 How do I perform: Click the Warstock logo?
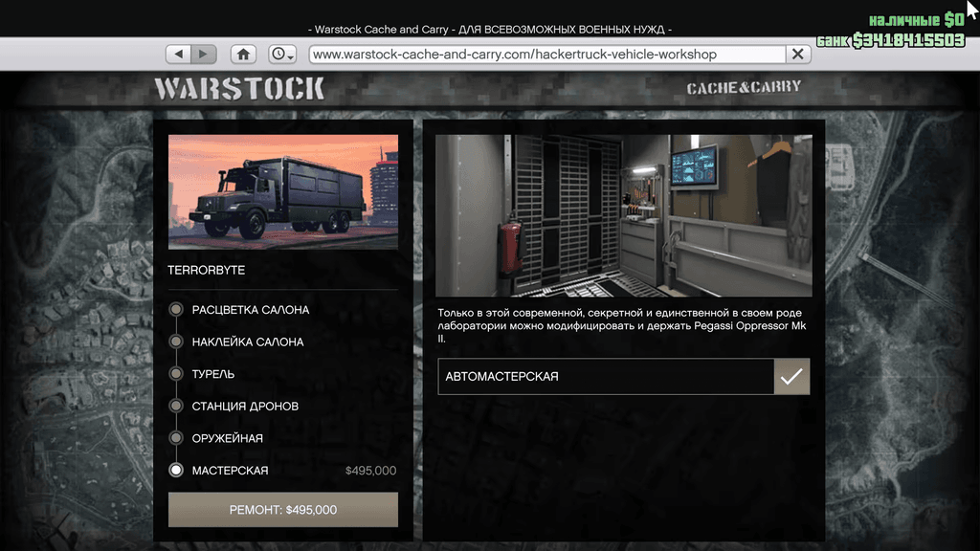tap(239, 89)
